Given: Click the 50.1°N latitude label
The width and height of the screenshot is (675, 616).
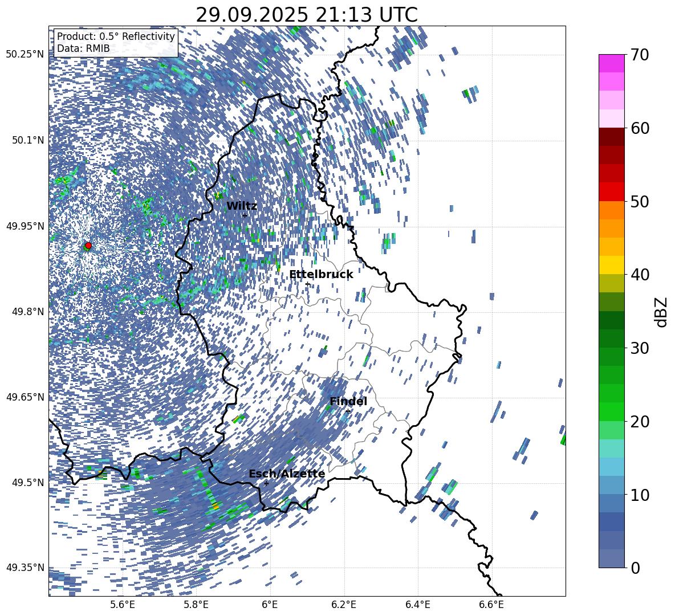Looking at the screenshot, I should (x=28, y=140).
